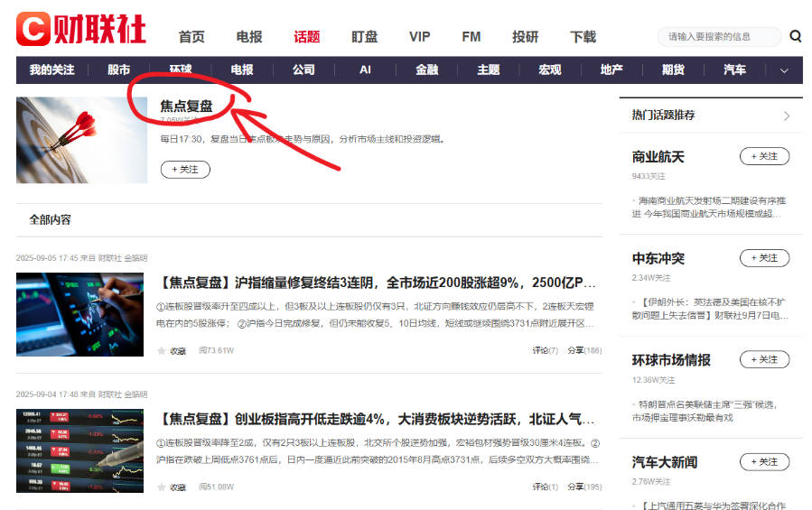Expand 热门话题推荐 with the arrow

click(786, 116)
